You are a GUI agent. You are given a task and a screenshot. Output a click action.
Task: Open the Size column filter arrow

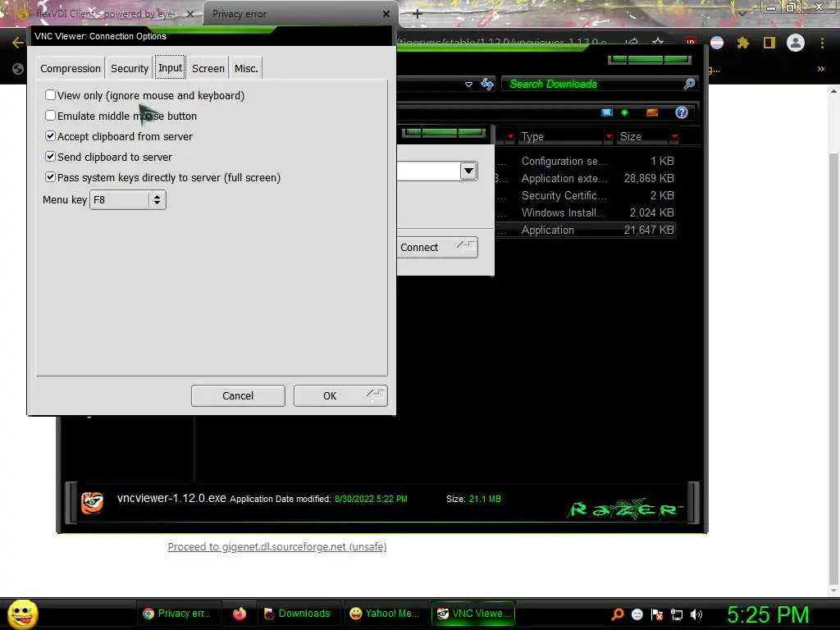(674, 137)
